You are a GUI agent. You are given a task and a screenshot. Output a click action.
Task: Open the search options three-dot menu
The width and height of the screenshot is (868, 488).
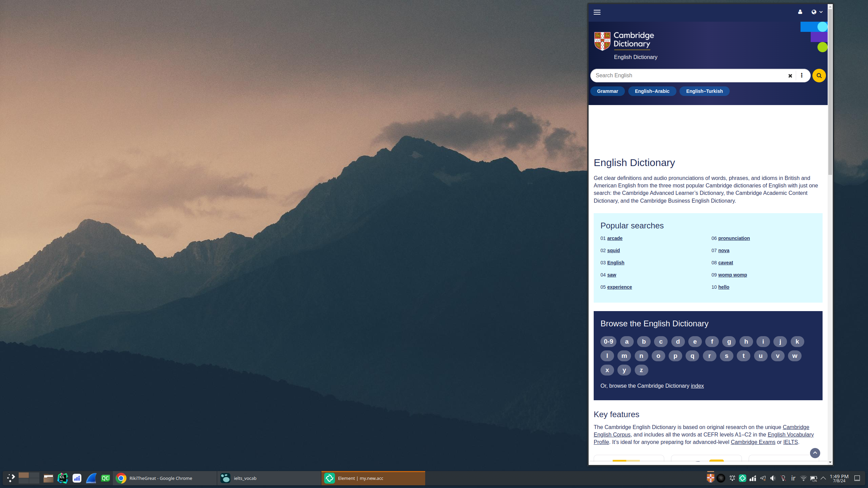802,76
